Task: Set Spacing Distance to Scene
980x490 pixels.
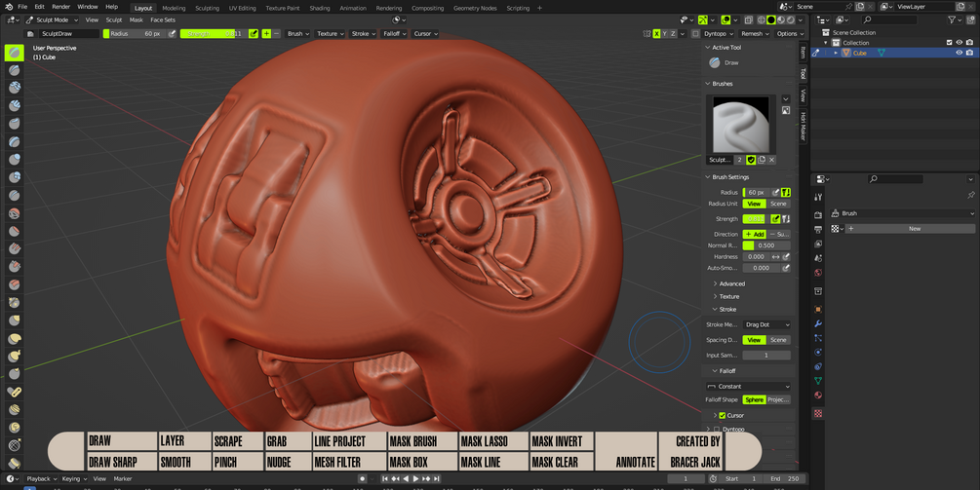Action: (778, 340)
